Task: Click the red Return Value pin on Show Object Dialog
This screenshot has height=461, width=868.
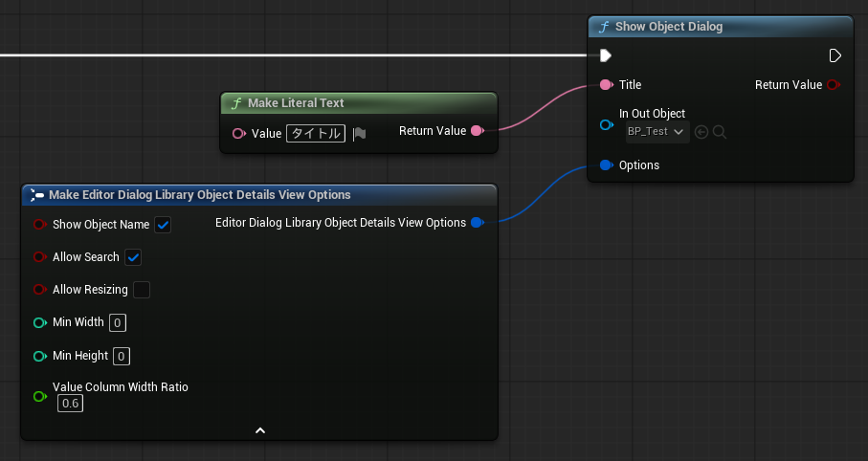Action: (x=833, y=85)
